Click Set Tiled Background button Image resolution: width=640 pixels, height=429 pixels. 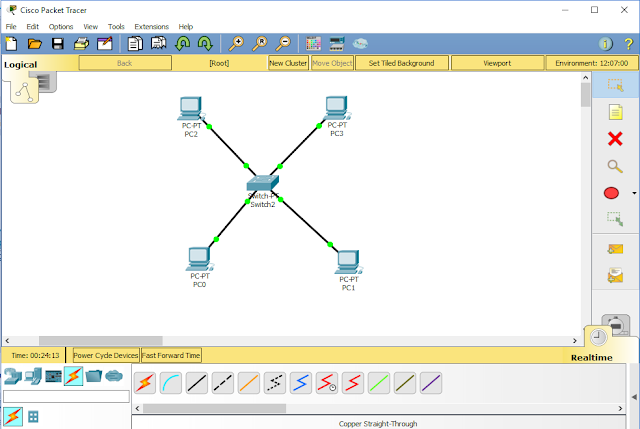click(x=401, y=63)
